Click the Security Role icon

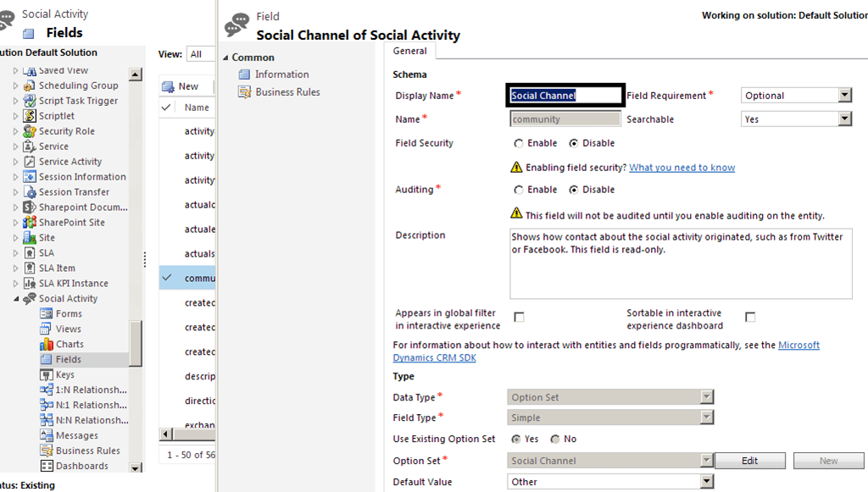[30, 131]
